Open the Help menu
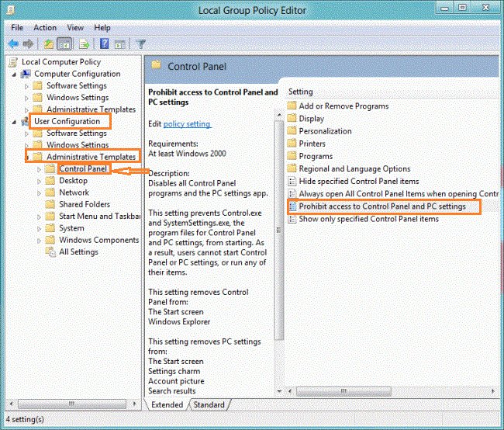 tap(102, 28)
